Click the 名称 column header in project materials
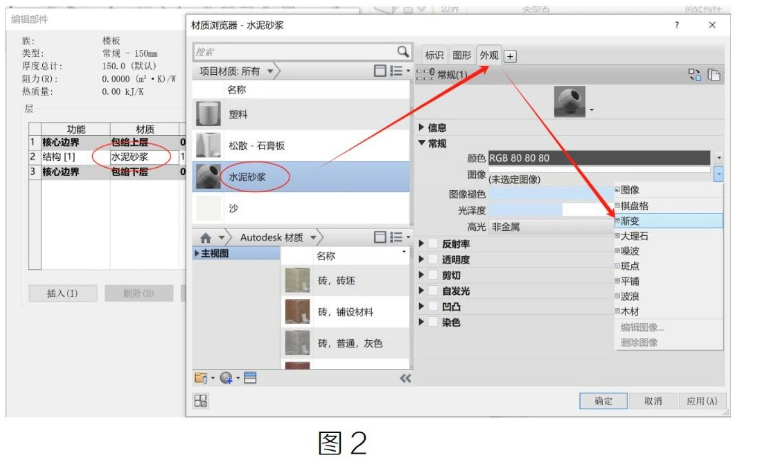 [237, 90]
